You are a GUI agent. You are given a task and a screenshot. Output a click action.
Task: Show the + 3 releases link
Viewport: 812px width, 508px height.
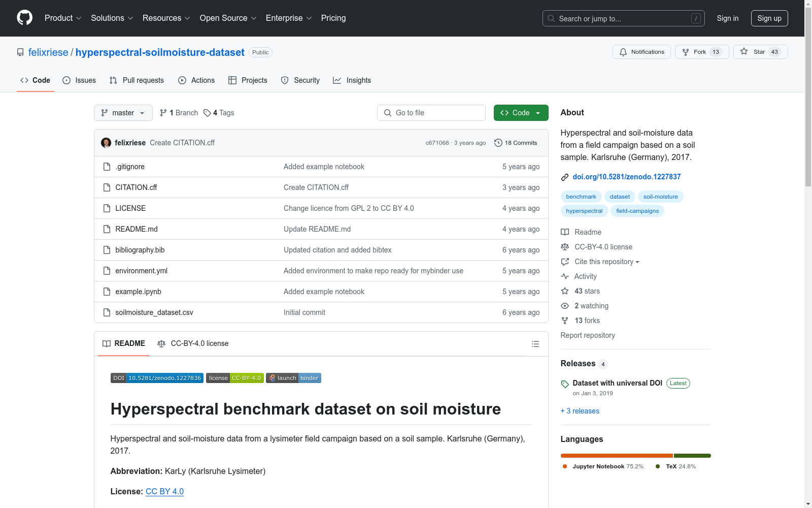580,411
